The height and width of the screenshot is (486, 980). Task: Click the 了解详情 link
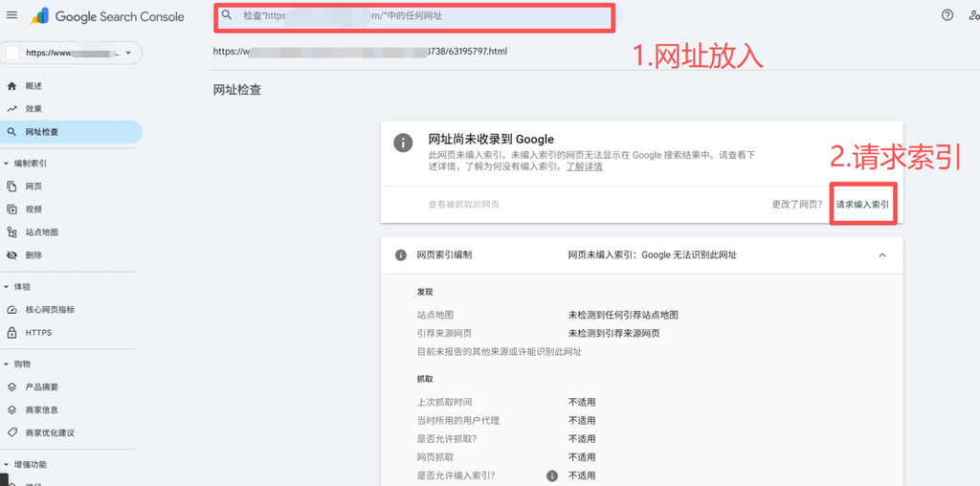coord(585,166)
